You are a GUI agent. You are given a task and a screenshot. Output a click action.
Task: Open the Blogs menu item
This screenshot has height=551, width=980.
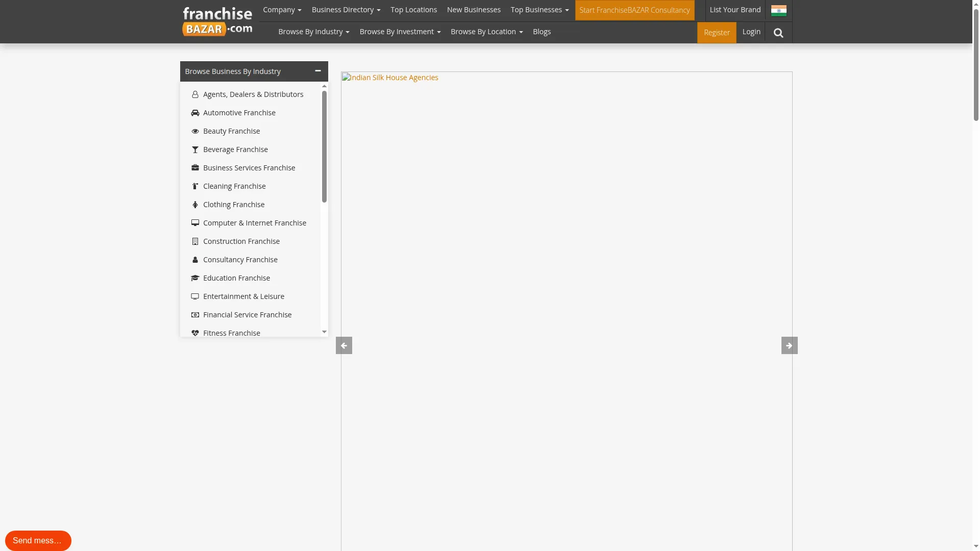(542, 32)
